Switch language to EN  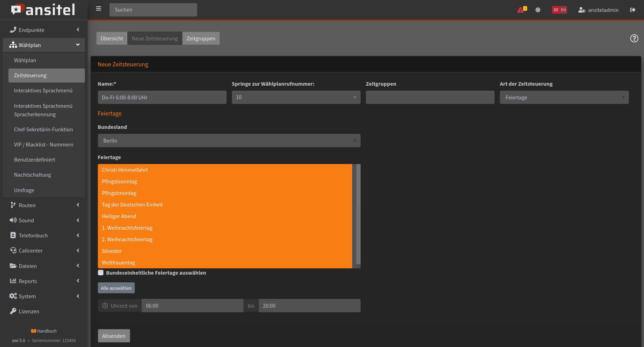[563, 10]
